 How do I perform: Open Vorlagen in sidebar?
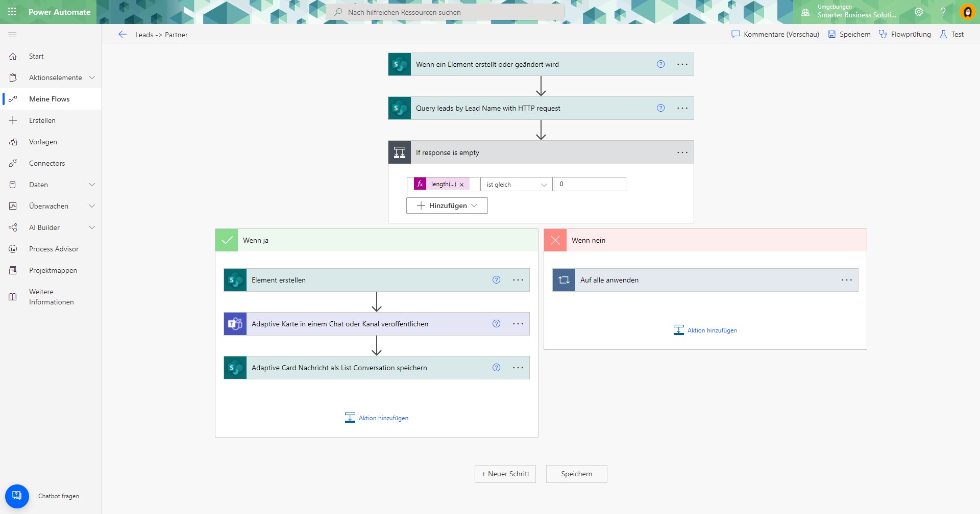[x=43, y=141]
